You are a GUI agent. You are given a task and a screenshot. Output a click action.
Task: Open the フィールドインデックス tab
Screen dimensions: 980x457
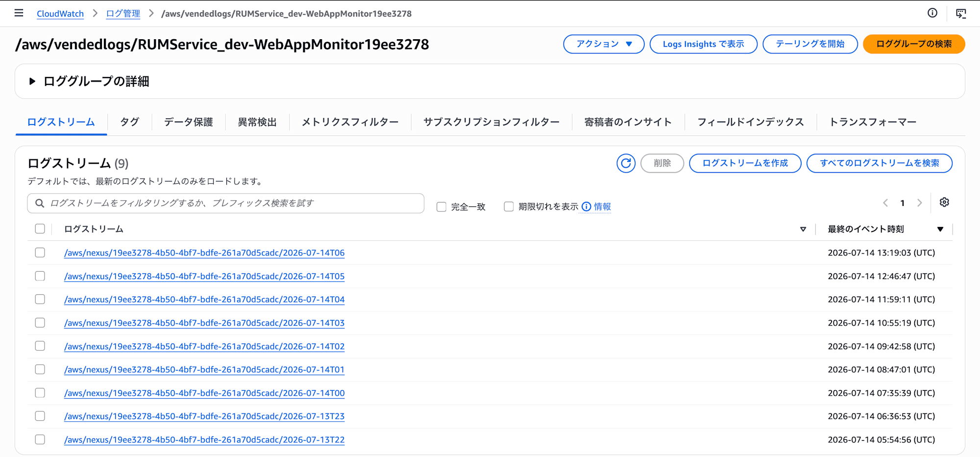pos(751,122)
